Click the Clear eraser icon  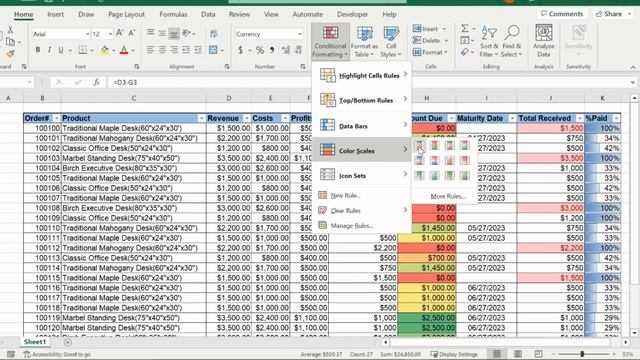click(x=465, y=52)
